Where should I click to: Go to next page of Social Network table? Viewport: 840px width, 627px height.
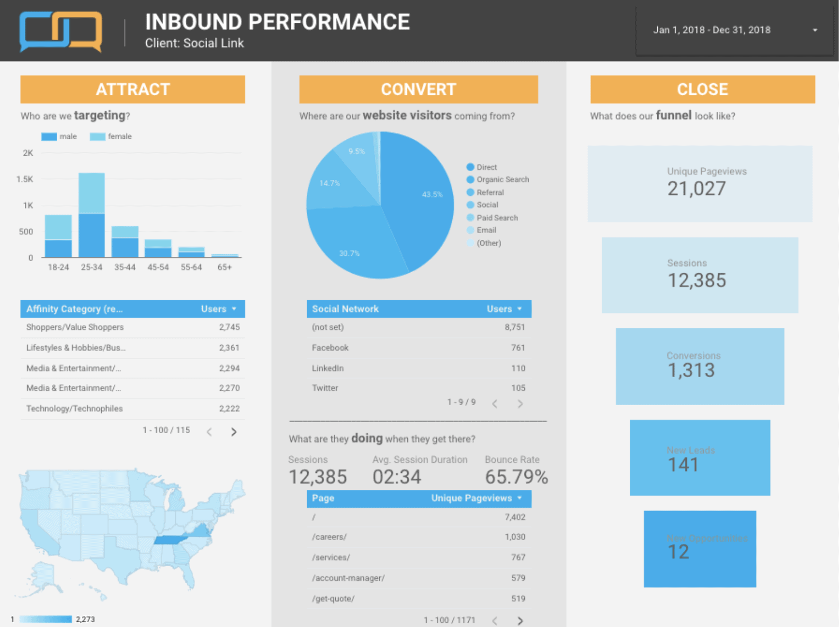coord(520,404)
